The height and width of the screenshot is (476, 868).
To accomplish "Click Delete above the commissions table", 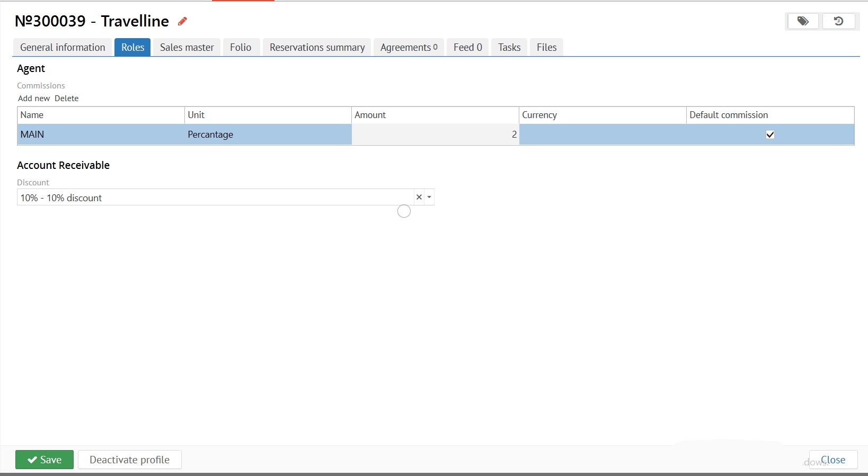I will [x=66, y=98].
